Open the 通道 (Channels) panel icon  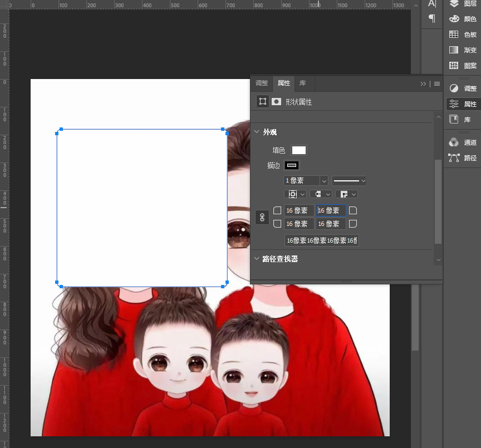point(454,142)
